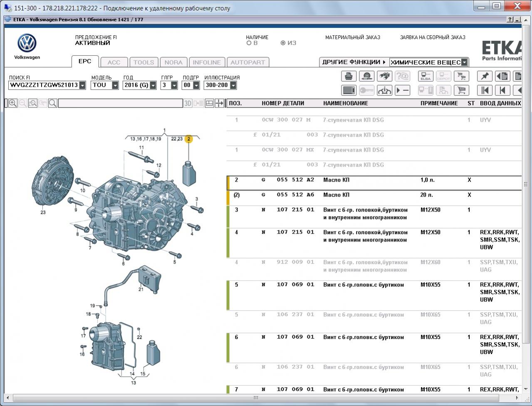Screen dimensions: 532x406
Task: Switch to the INFOLINE tab
Action: tap(207, 62)
